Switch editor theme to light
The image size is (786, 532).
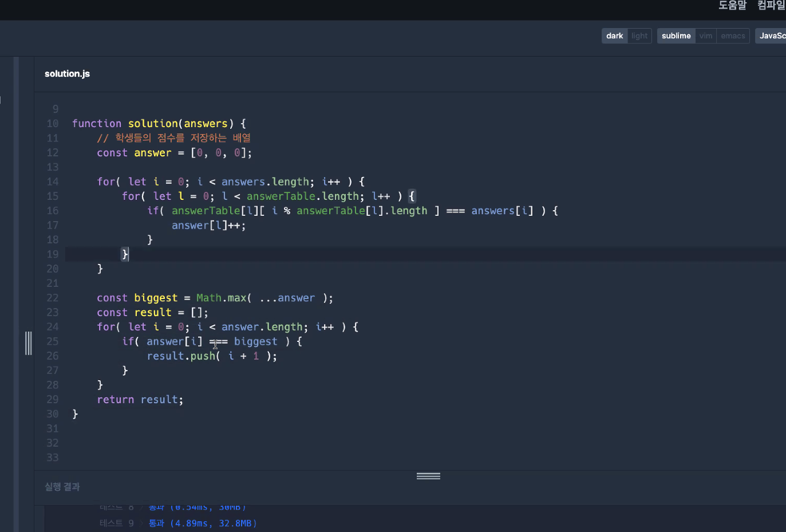pos(639,36)
